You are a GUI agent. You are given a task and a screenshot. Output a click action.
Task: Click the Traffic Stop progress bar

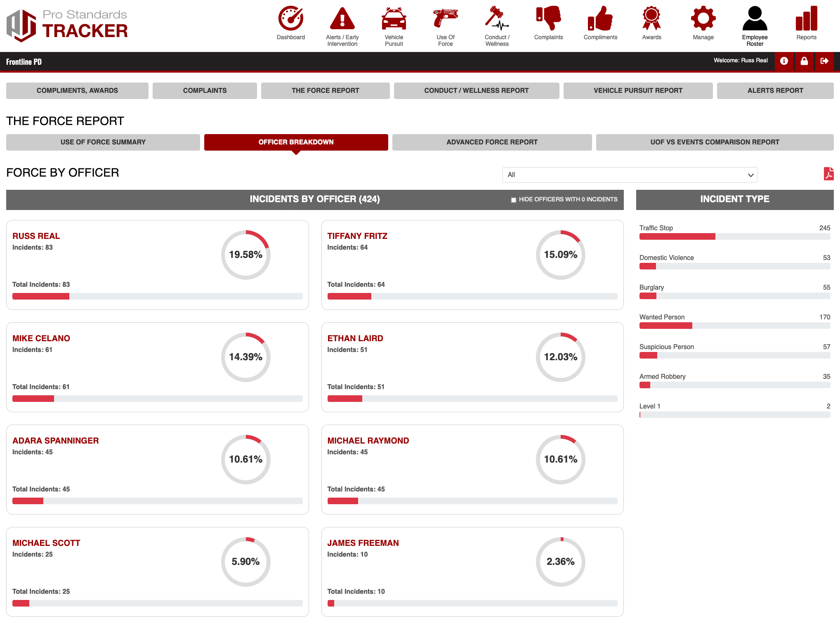734,236
